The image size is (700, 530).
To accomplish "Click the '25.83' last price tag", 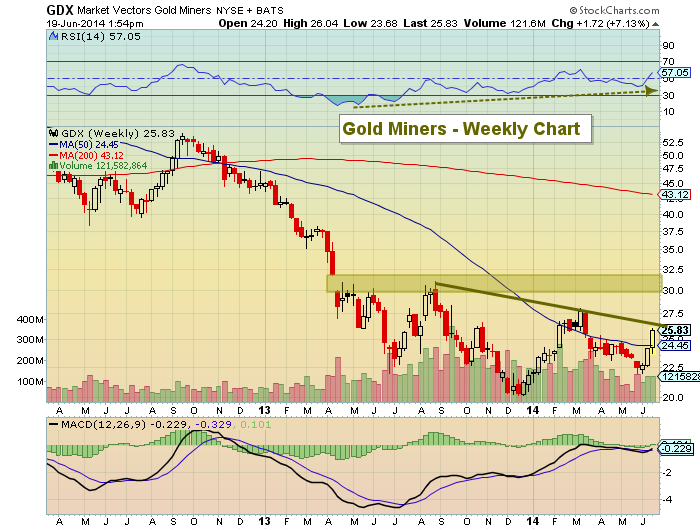I will (x=675, y=330).
